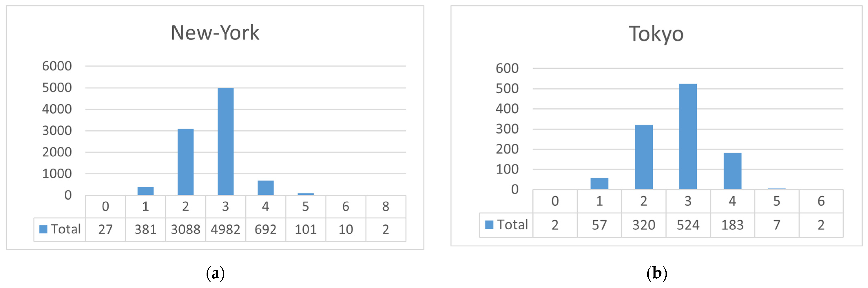
Task: Click the 6000 axis label in New-York chart
Action: click(57, 66)
